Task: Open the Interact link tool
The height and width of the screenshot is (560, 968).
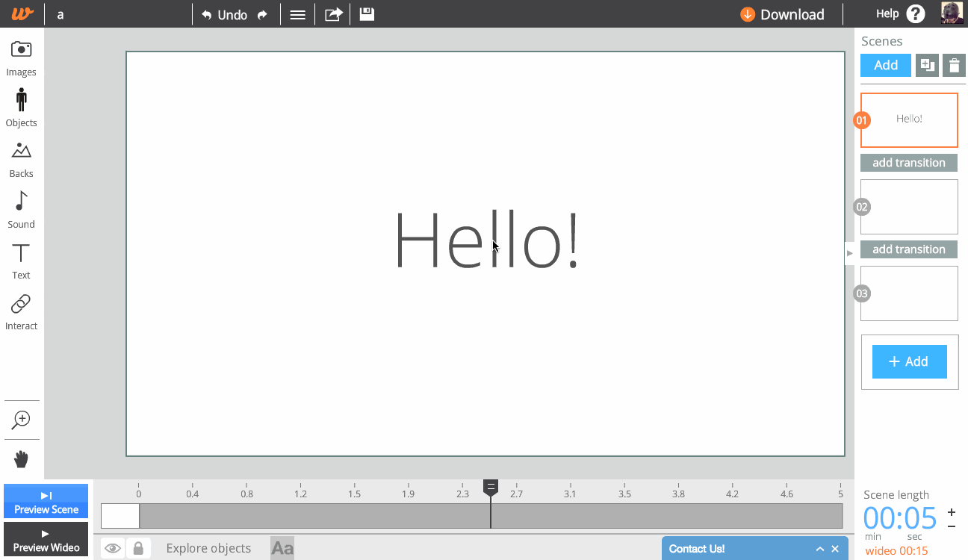Action: (x=21, y=311)
